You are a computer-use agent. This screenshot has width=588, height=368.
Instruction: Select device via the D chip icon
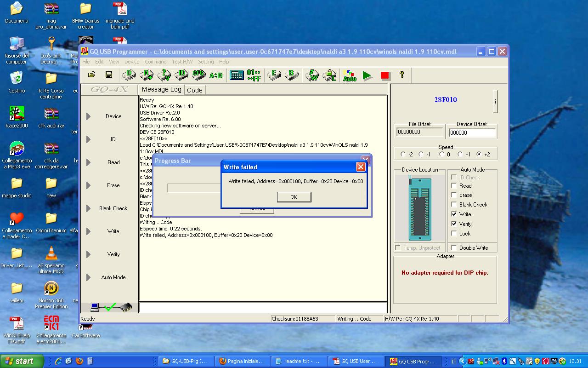tap(129, 75)
